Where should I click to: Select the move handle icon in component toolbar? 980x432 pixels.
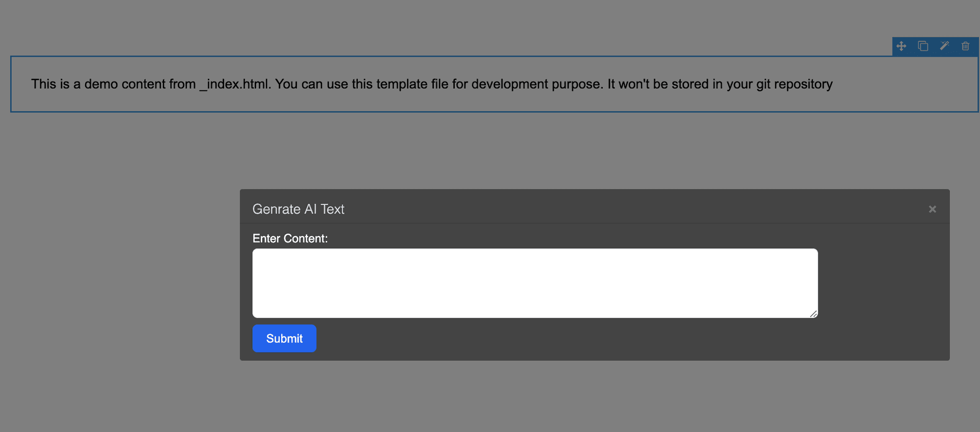(x=901, y=46)
